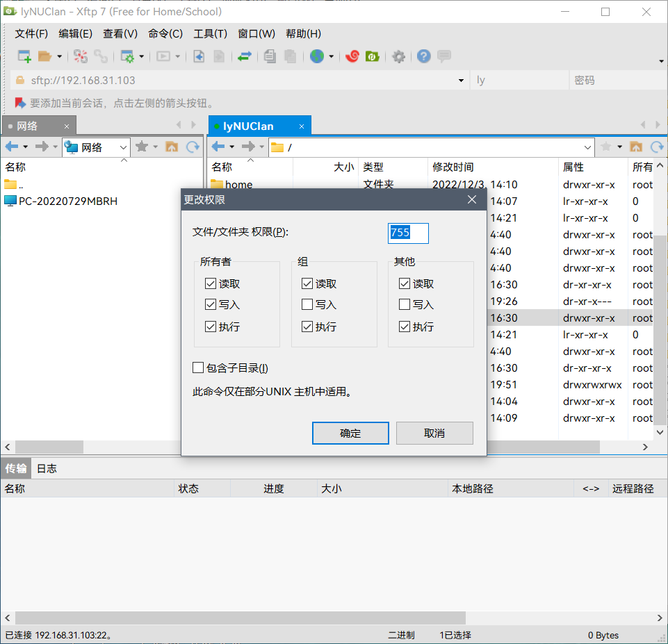The image size is (668, 644).
Task: Click the Paste toolbar icon
Action: pyautogui.click(x=290, y=56)
